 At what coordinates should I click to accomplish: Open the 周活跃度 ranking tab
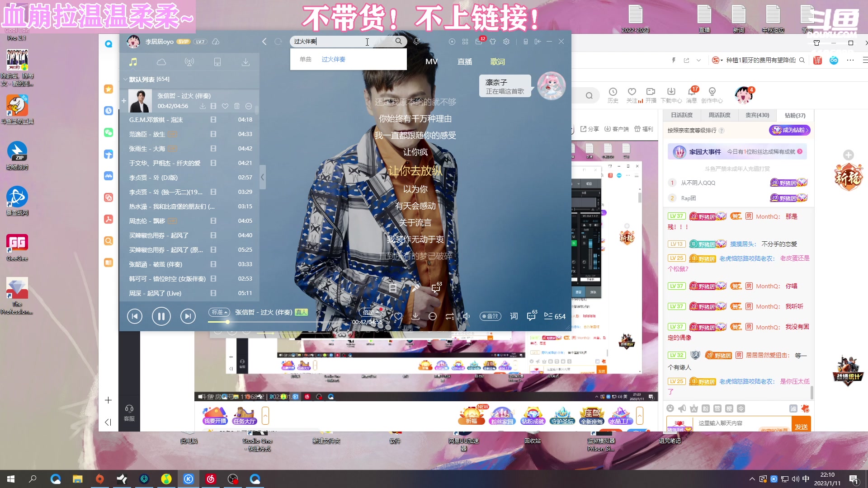click(719, 115)
